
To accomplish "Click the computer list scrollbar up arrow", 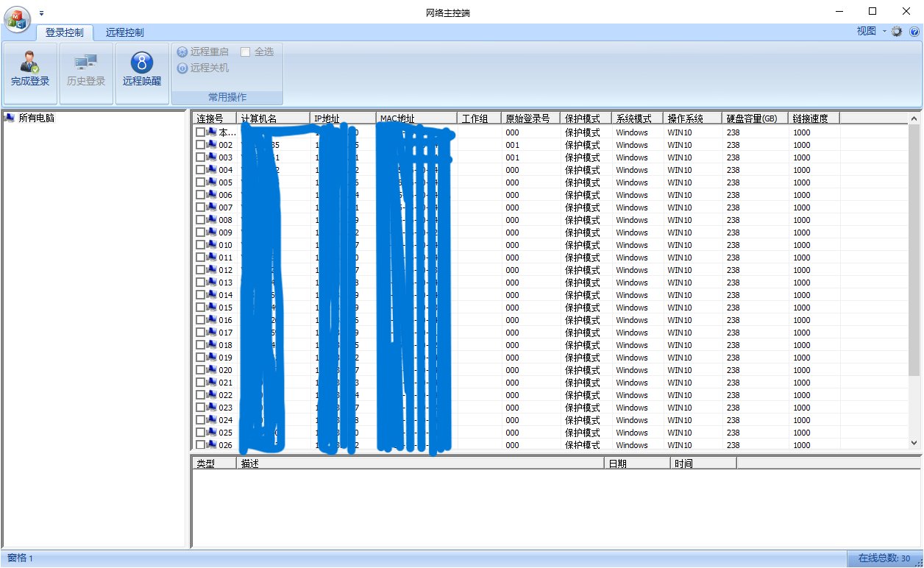I will click(914, 118).
